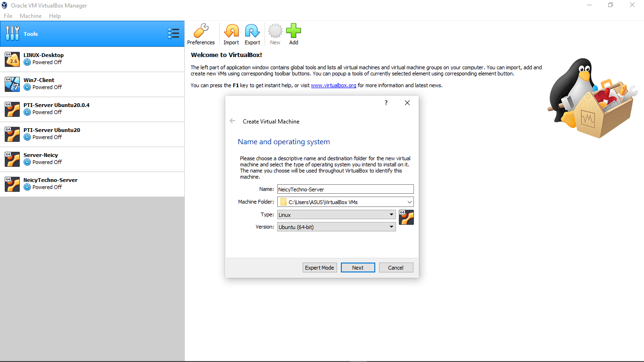Image resolution: width=644 pixels, height=362 pixels.
Task: Click the NeicyTechno-Server VM icon in list
Action: point(12,184)
